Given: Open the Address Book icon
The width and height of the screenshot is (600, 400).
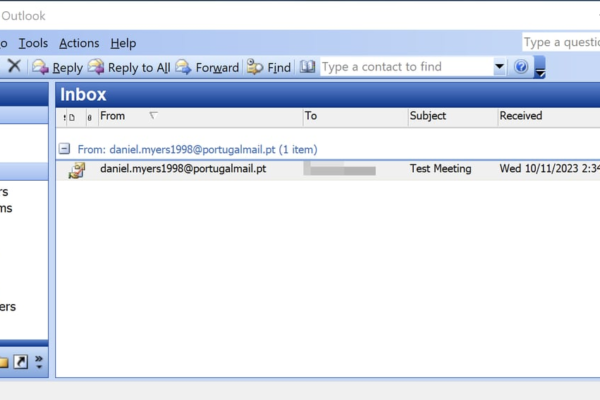Looking at the screenshot, I should click(x=307, y=67).
